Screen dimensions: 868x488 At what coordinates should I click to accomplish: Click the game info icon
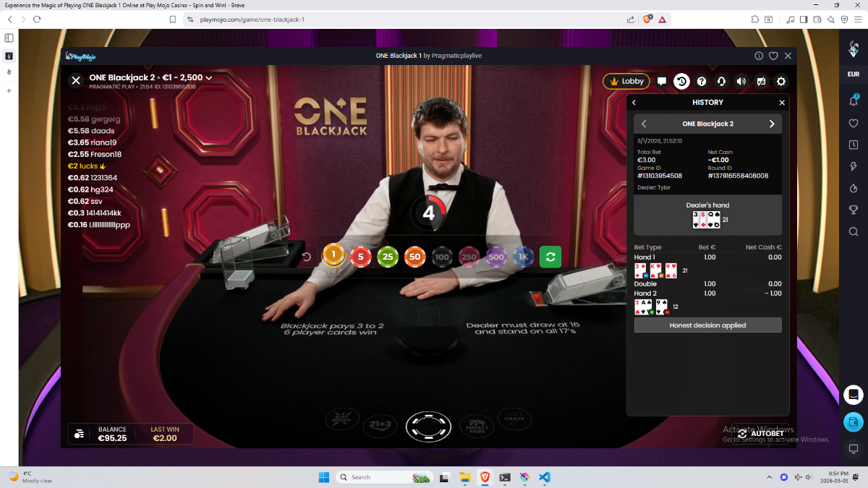pyautogui.click(x=759, y=56)
